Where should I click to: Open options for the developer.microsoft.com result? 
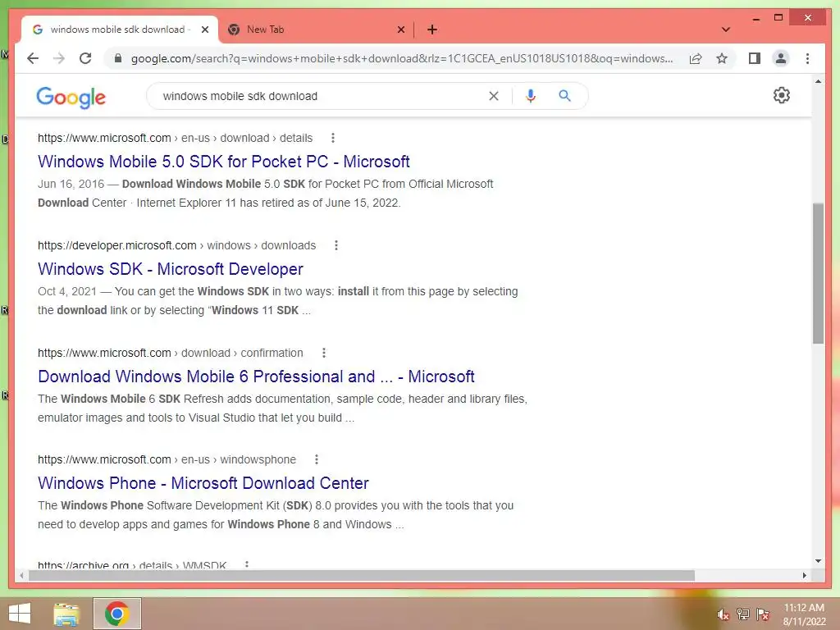coord(336,245)
